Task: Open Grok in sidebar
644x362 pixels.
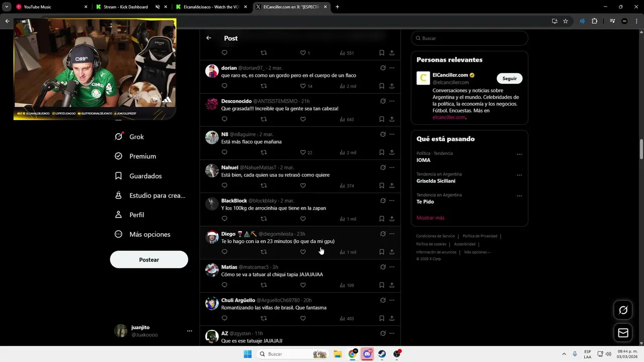Action: 129,137
